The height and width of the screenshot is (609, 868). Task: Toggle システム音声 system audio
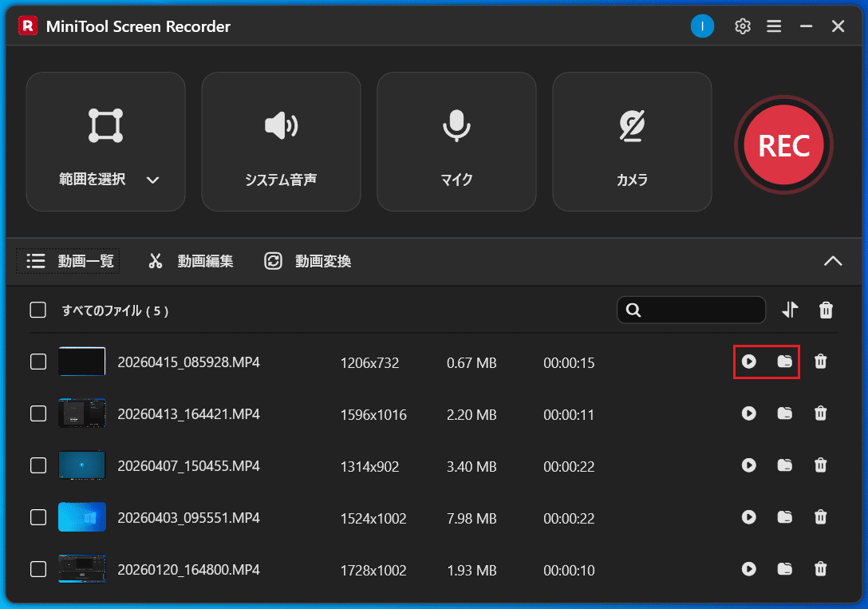[281, 142]
